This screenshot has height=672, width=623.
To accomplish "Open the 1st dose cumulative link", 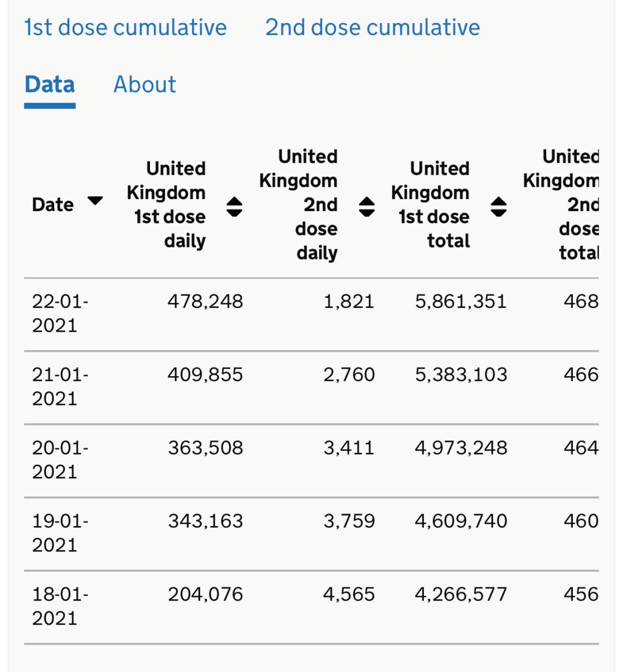I will pyautogui.click(x=125, y=27).
